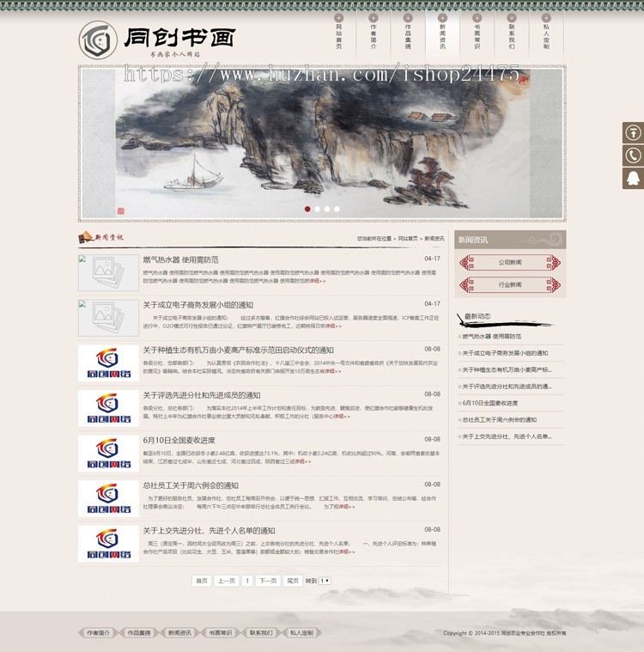Open sidebar item 总社员工关于周六例会的通知
The image size is (644, 652).
pos(498,419)
